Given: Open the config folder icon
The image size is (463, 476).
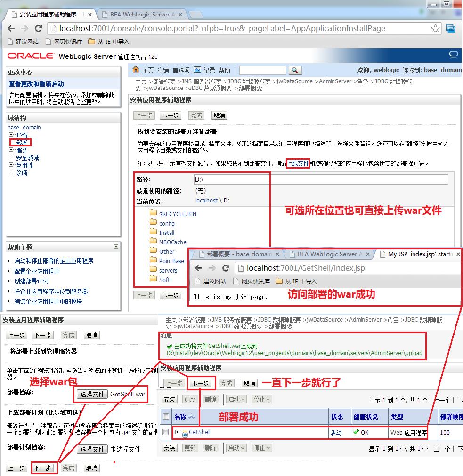Looking at the screenshot, I should [x=154, y=222].
